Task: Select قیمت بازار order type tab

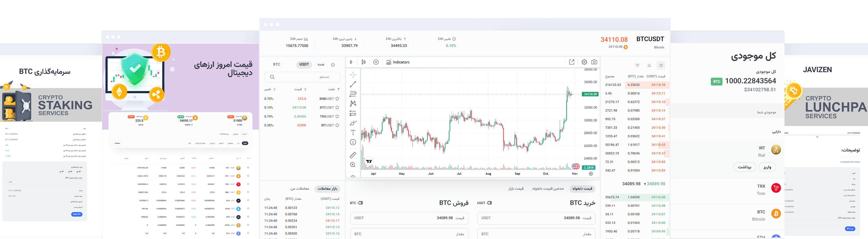Action: click(x=516, y=188)
